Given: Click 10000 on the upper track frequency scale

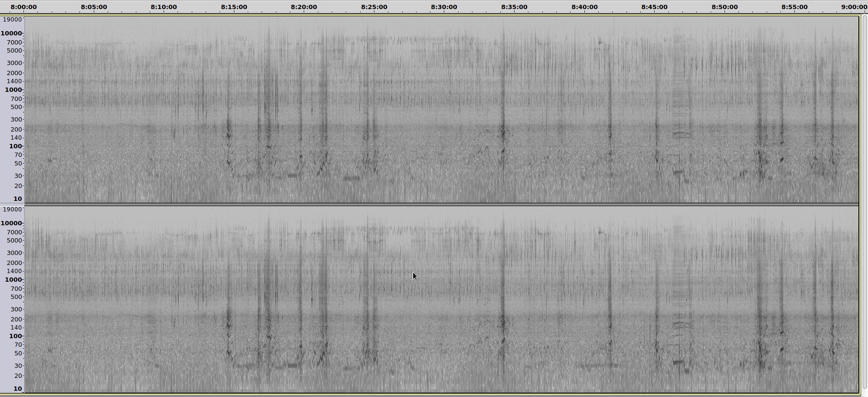Looking at the screenshot, I should 11,33.
